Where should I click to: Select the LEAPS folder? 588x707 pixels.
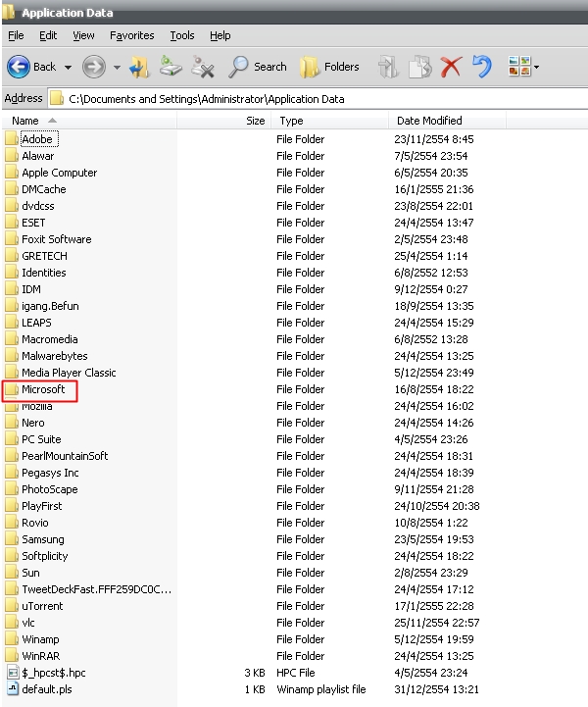click(x=28, y=323)
